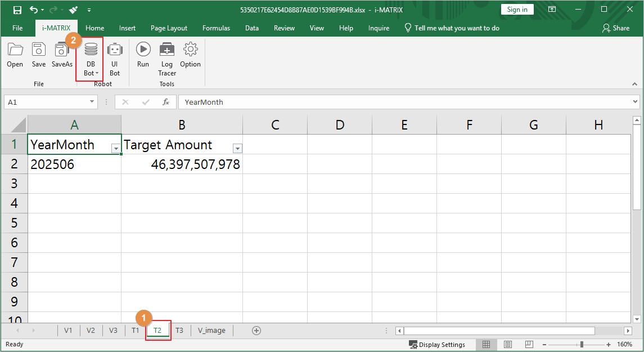Click the Save icon in ribbon
The height and width of the screenshot is (352, 644).
click(39, 55)
